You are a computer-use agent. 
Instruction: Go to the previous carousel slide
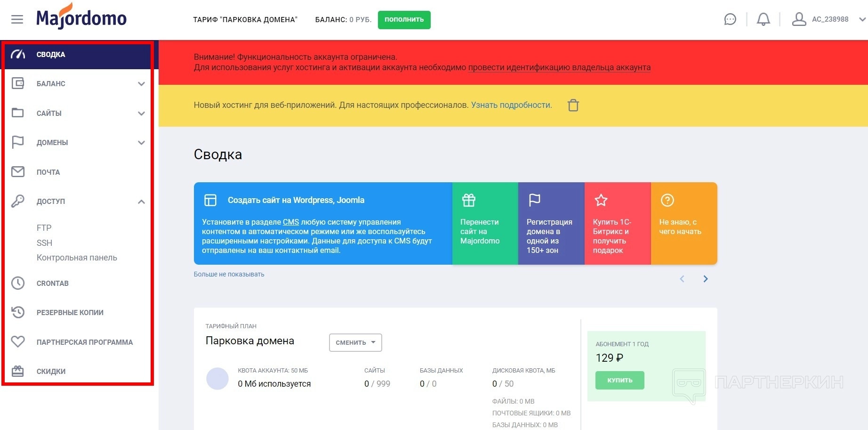(x=682, y=279)
